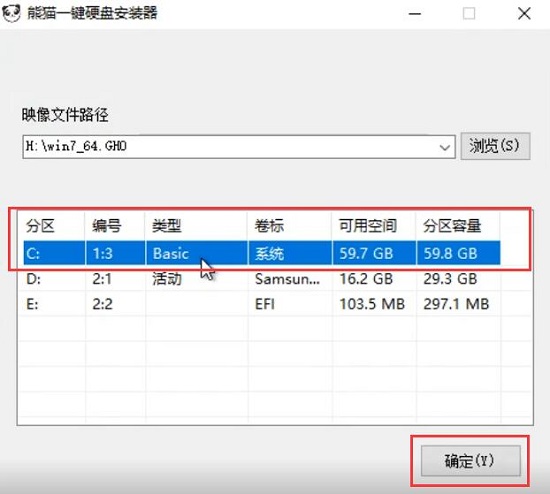Viewport: 550px width, 494px height.
Task: Click the 297.1 MB capacity cell
Action: point(458,304)
